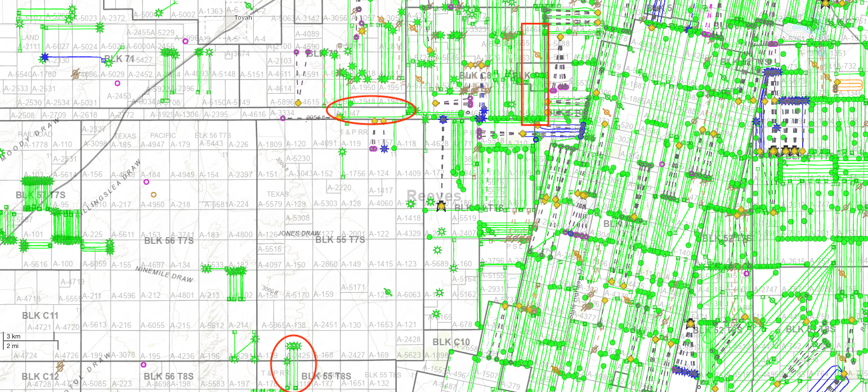Click the brown plugged well symbol near A-4086

(75, 73)
